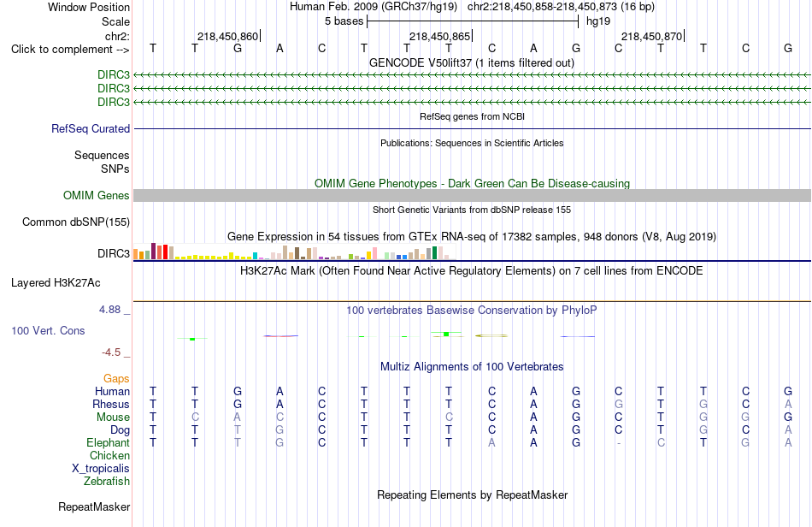Viewport: 812px width, 527px height.
Task: Click the GENCODE V50lift37 track title
Action: coord(472,62)
